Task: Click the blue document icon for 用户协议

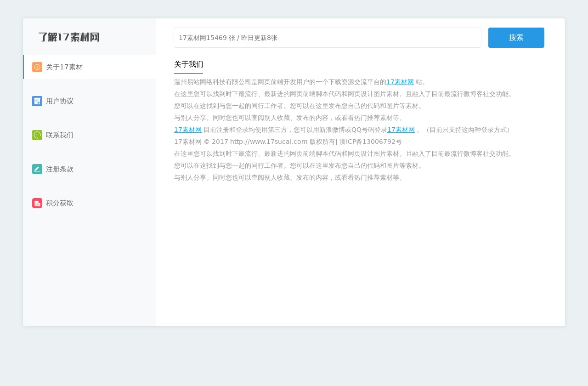Action: (37, 101)
